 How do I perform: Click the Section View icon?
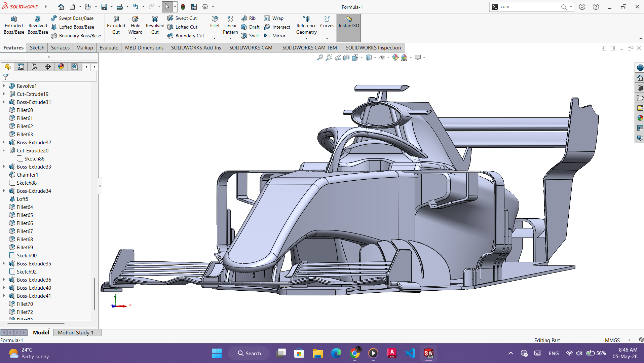(x=346, y=58)
